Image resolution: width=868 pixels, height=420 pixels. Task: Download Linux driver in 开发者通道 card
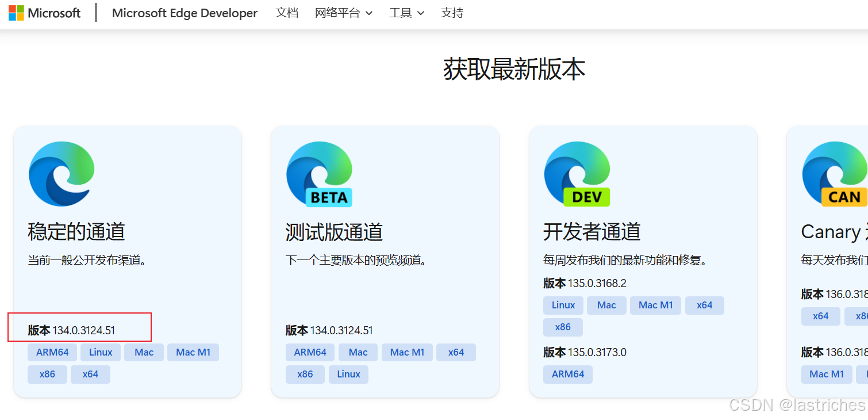click(x=563, y=306)
